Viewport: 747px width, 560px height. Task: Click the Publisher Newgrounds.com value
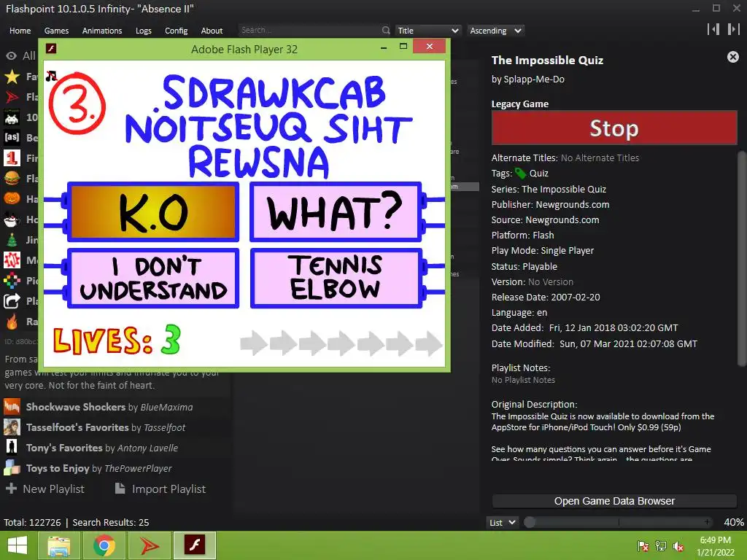[x=572, y=204]
